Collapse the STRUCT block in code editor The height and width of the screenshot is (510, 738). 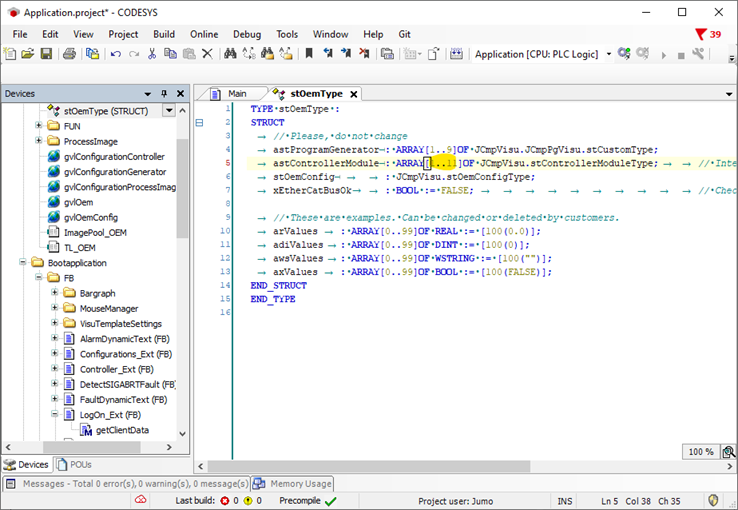(199, 123)
